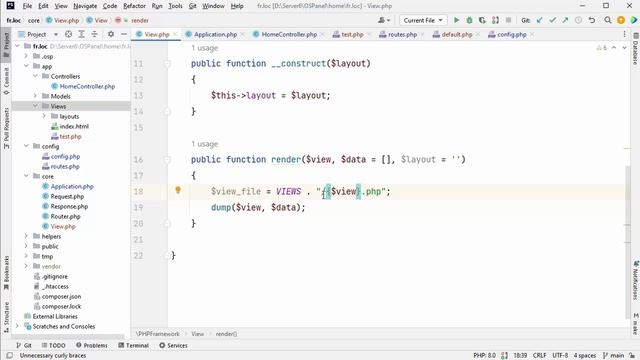Push commits with the green arrow icon
The image size is (640, 360).
[565, 20]
